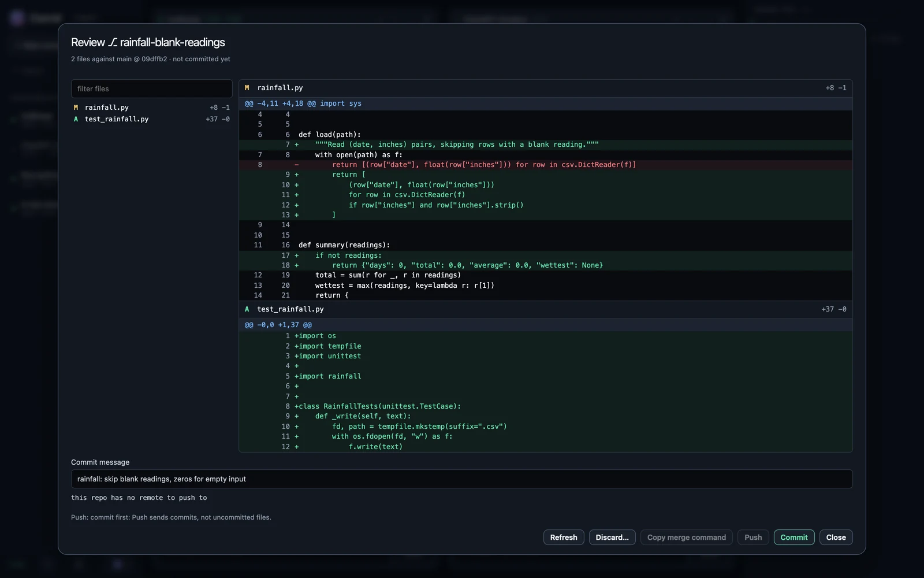This screenshot has width=924, height=578.
Task: Click the 'Commit message' label
Action: 100,462
